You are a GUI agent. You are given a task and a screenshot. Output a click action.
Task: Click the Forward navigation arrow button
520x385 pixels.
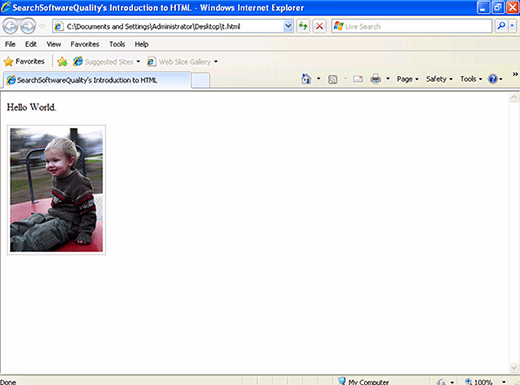28,26
